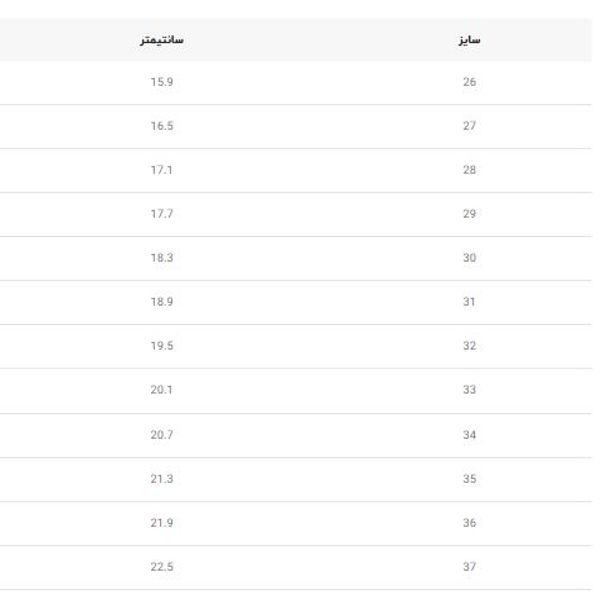Select the 21.3 measurement cell
This screenshot has height=600, width=600.
coord(162,479)
